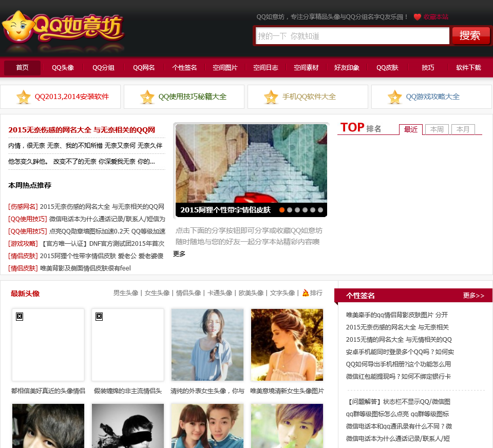Viewport: 493px width, 448px height.
Task: Open 唯美意境清新女生头像图片 thumbnail
Action: point(287,345)
